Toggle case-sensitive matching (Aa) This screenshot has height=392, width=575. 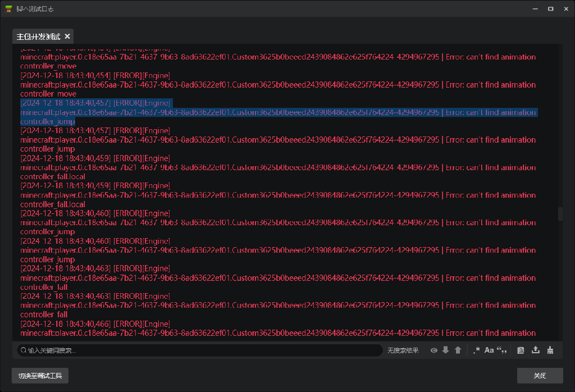(489, 350)
